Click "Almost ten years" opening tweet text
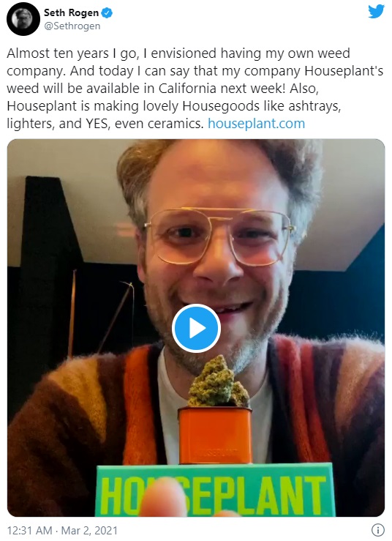The image size is (392, 541). 58,53
